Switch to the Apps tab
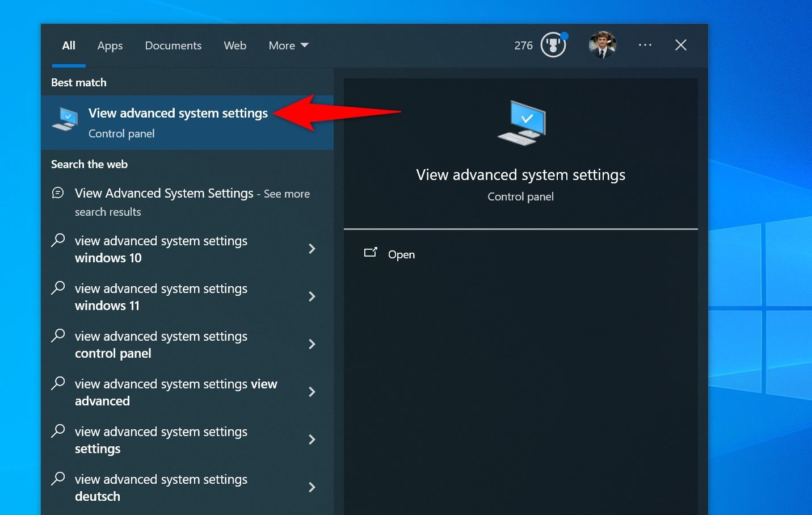The image size is (812, 515). coord(110,45)
